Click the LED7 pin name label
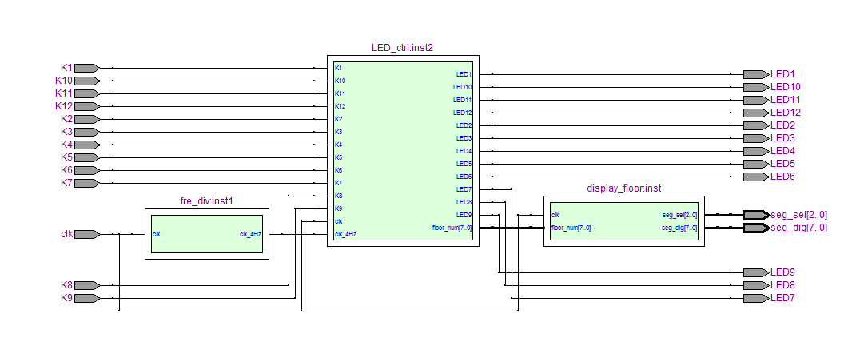Image resolution: width=868 pixels, height=361 pixels. click(784, 298)
